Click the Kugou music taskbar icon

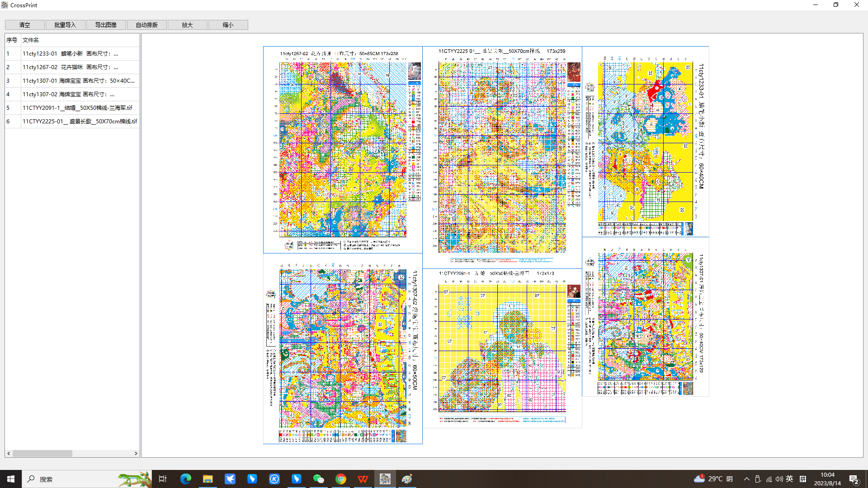click(x=274, y=479)
